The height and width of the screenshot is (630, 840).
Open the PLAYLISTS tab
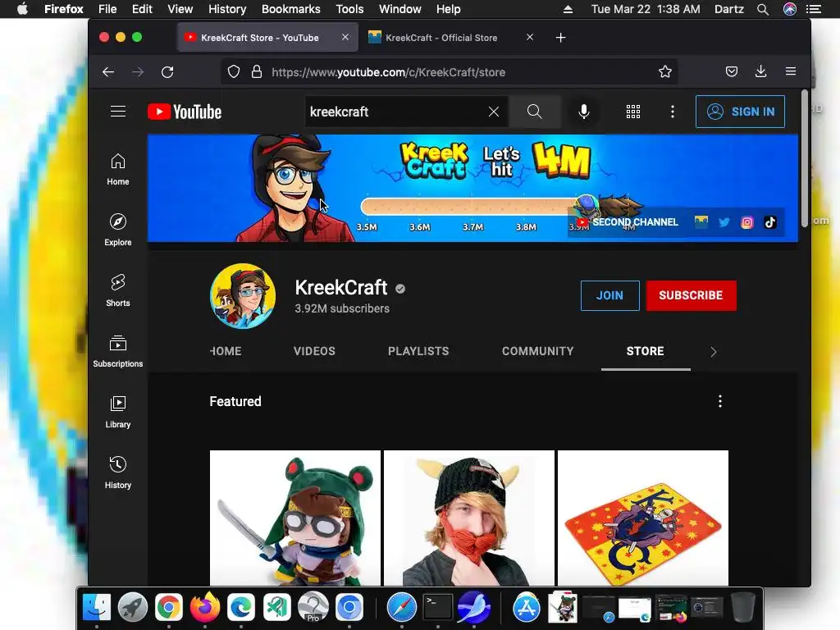pos(418,351)
